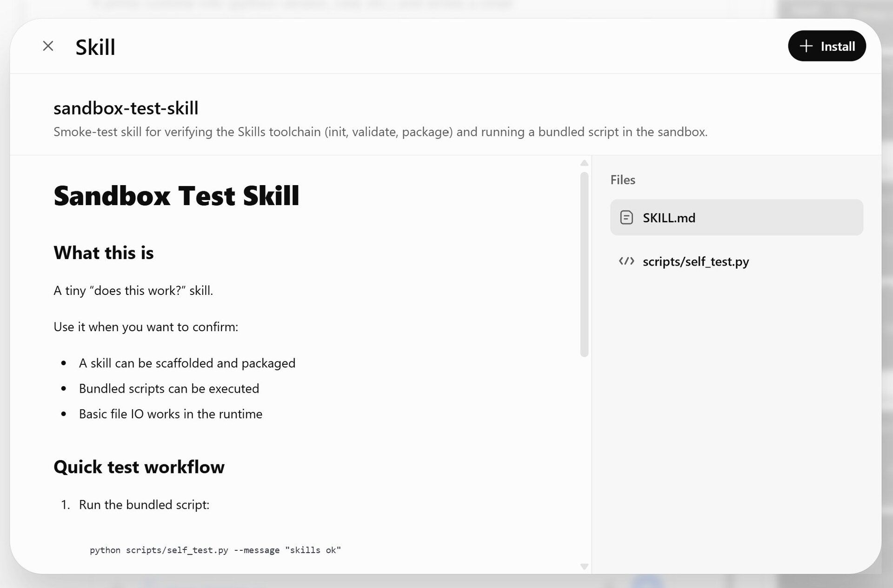Click the Files panel label
The height and width of the screenshot is (588, 893).
[x=622, y=180]
